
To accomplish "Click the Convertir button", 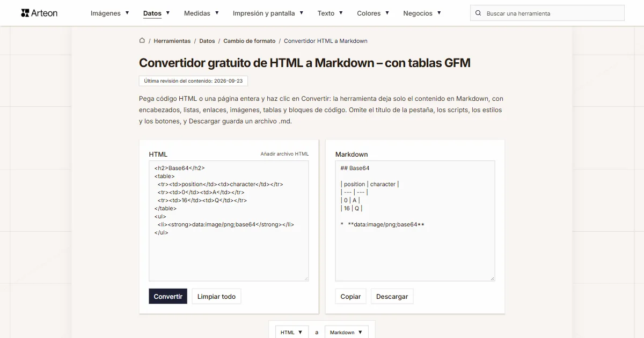I will coord(168,296).
